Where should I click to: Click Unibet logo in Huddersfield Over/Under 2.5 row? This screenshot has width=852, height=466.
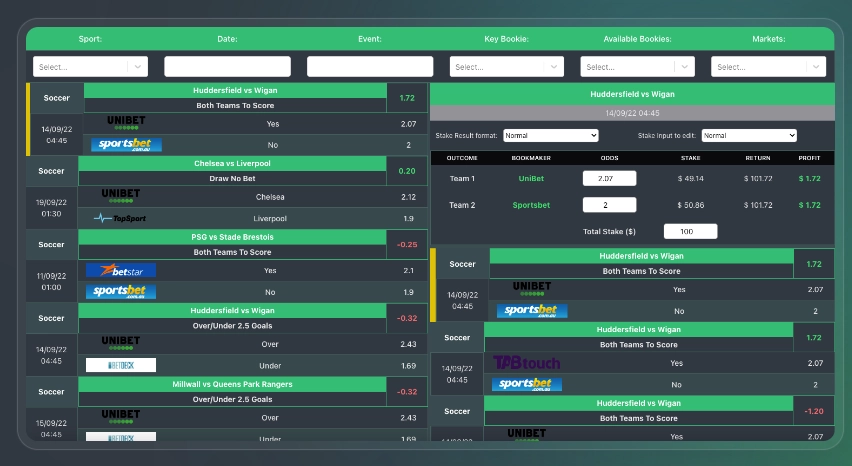(x=121, y=343)
